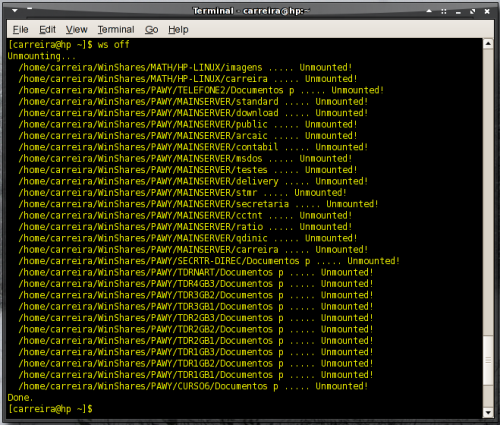Close the Terminal window
Viewport: 500px width, 425px height.
coord(487,11)
